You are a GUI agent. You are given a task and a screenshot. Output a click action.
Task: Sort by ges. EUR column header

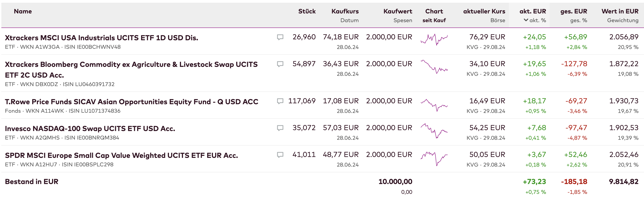pos(574,11)
